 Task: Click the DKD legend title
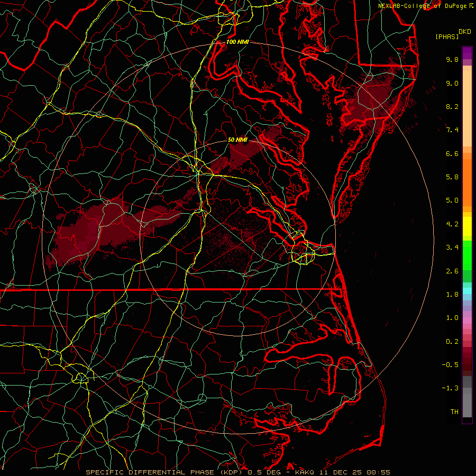click(x=465, y=32)
